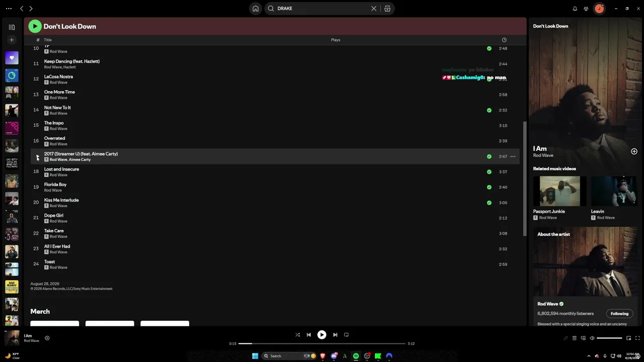Skip to the previous track

308,335
